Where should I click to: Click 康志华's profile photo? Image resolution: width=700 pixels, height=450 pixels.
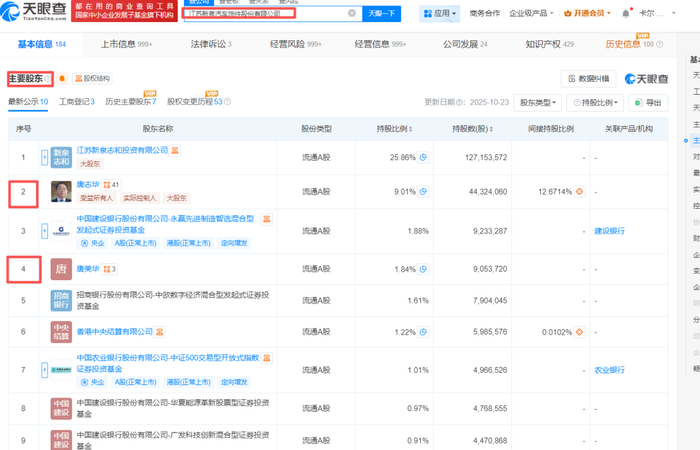click(62, 191)
